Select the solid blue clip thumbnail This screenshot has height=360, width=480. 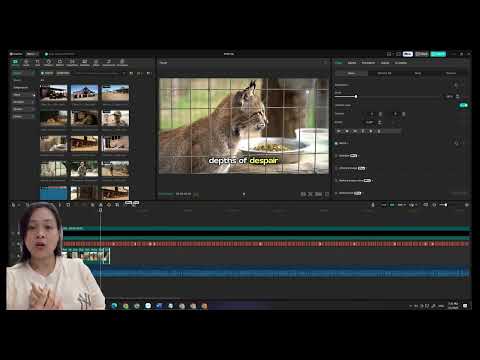53,193
